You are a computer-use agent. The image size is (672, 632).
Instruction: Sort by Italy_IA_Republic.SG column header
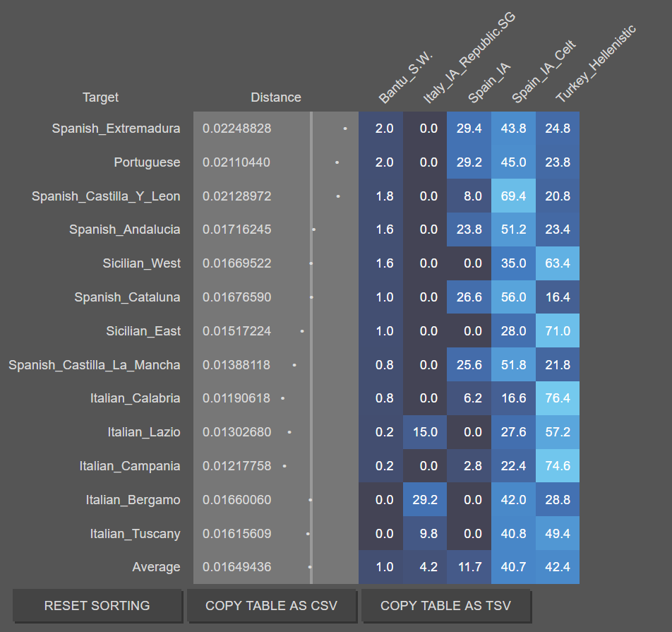pos(469,58)
